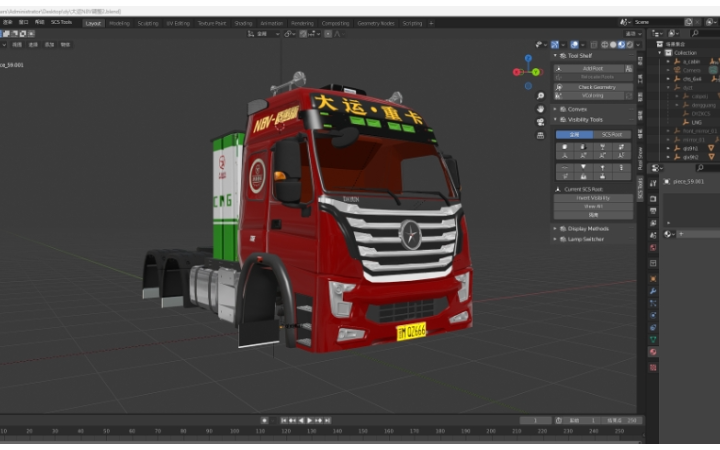Viewport: 720px width, 450px height.
Task: Collapse the Collection tree row
Action: [660, 53]
